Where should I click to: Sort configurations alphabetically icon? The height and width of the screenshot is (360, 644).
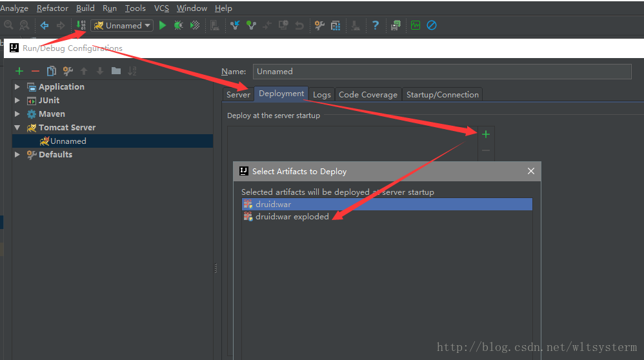(x=132, y=71)
